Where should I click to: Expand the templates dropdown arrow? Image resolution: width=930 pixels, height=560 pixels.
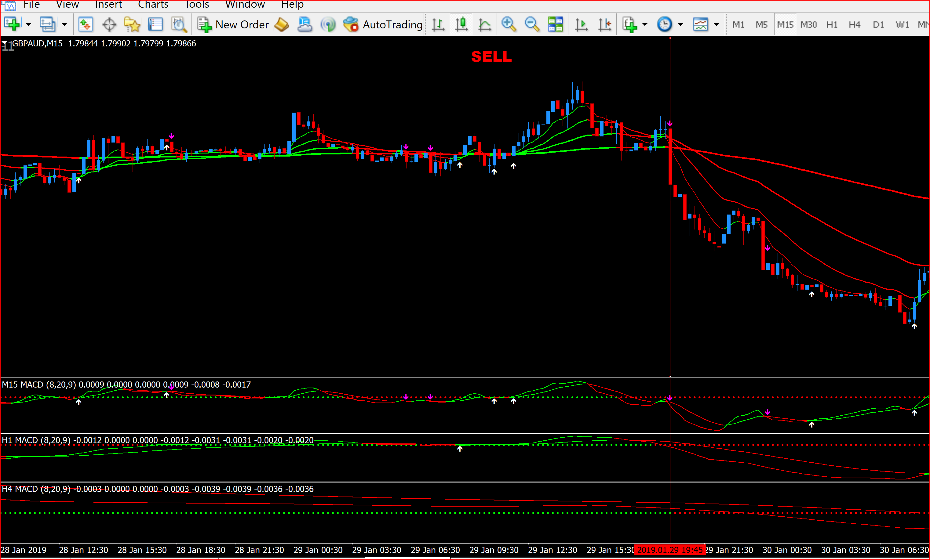click(717, 25)
